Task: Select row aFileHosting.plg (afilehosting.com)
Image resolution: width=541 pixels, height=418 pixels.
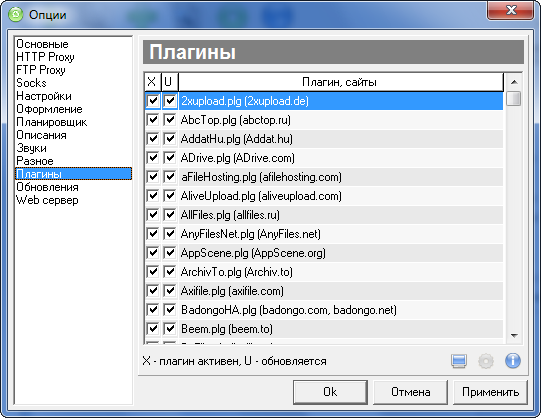Action: (341, 177)
